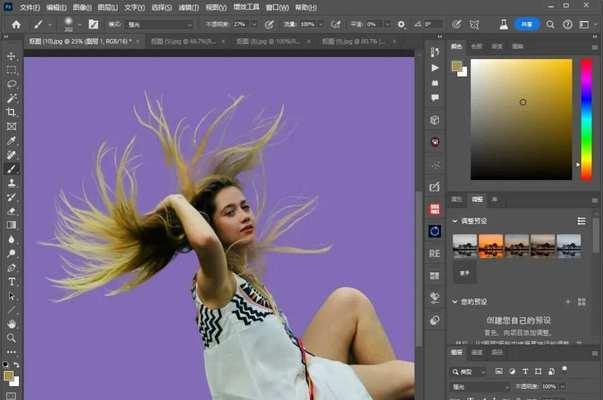
Task: Select the Brush tool in toolbox
Action: click(x=11, y=169)
